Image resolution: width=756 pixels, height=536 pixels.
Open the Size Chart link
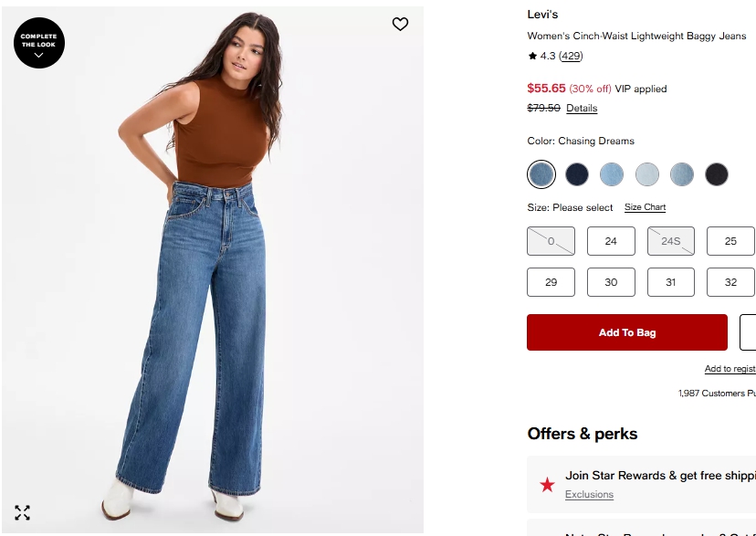click(x=645, y=207)
